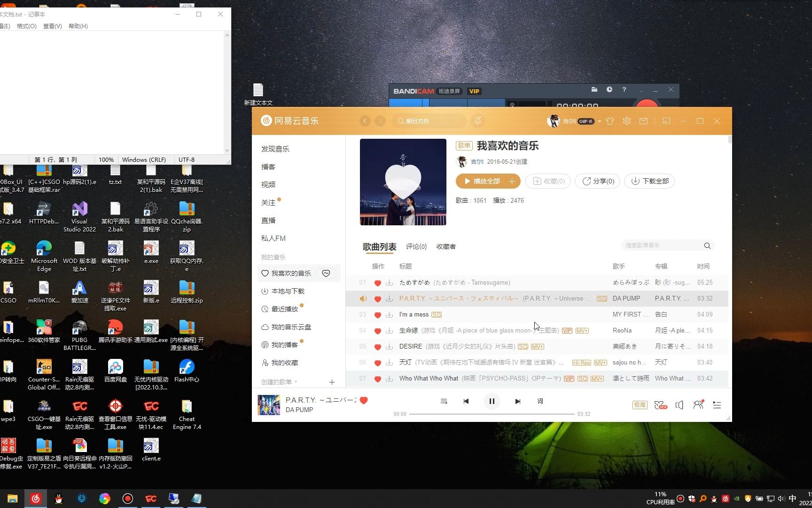Open Bandicam folder icon
This screenshot has height=508, width=812.
(x=594, y=89)
